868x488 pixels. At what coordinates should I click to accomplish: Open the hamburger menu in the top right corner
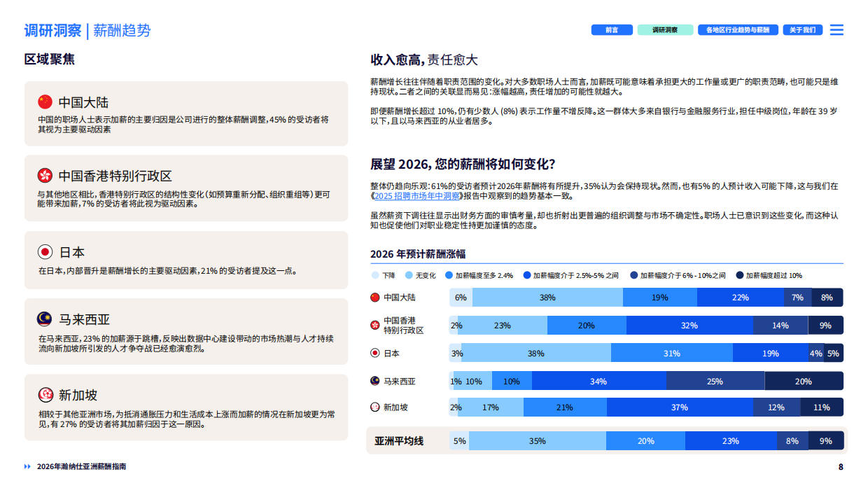tap(838, 29)
